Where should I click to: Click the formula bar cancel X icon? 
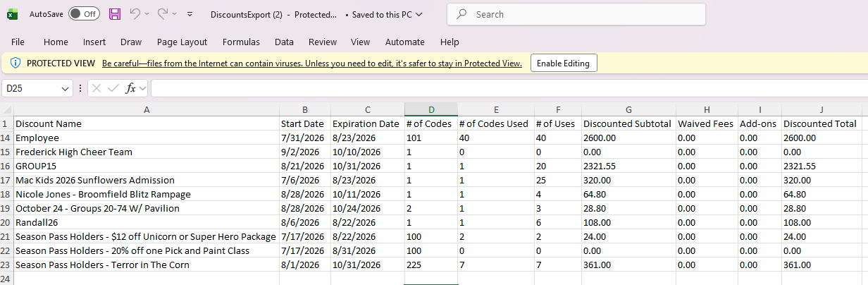(x=97, y=88)
